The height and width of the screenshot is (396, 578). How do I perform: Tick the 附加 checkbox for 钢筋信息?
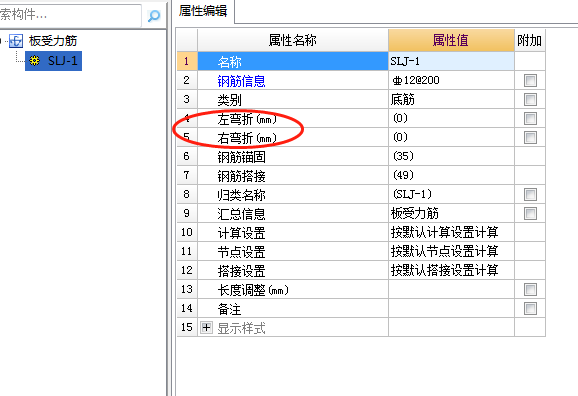[x=530, y=80]
